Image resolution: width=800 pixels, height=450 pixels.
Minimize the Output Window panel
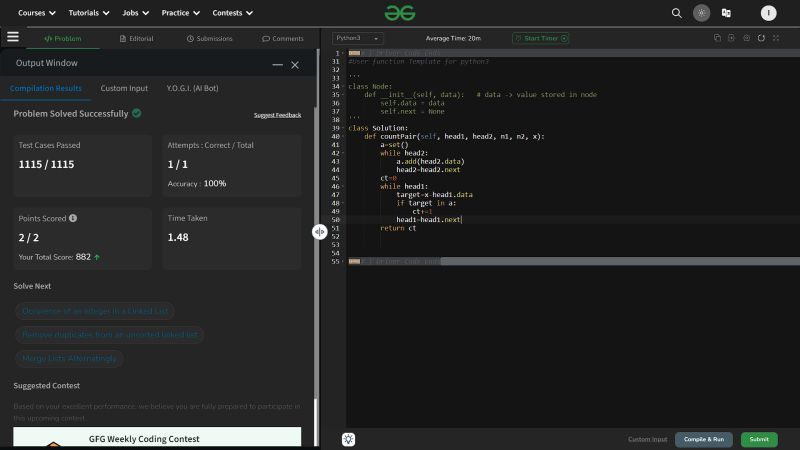pos(278,65)
